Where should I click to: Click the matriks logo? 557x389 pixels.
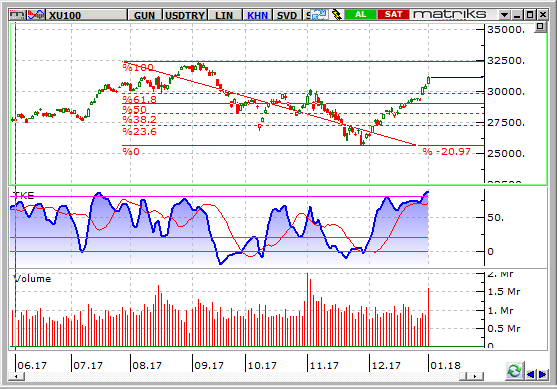click(x=450, y=15)
